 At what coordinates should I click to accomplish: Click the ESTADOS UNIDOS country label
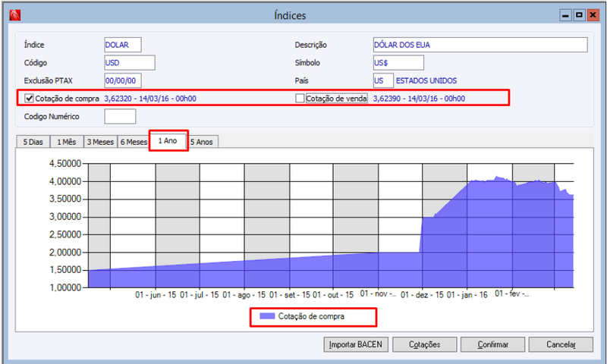(x=426, y=81)
